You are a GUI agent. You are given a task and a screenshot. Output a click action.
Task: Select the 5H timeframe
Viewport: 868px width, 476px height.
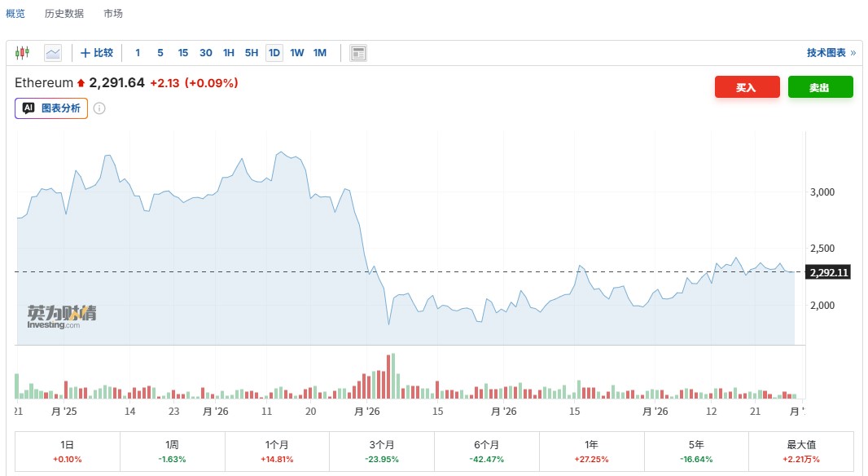[x=252, y=53]
